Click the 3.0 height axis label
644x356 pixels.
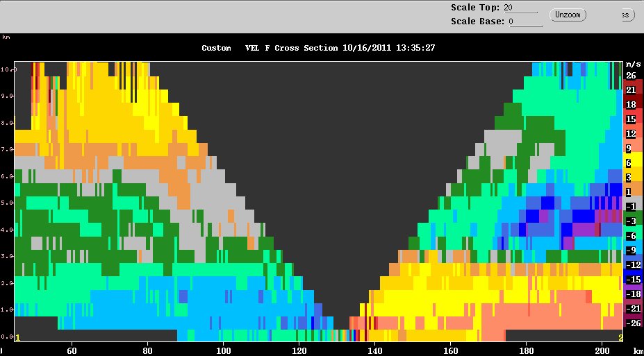(x=8, y=256)
